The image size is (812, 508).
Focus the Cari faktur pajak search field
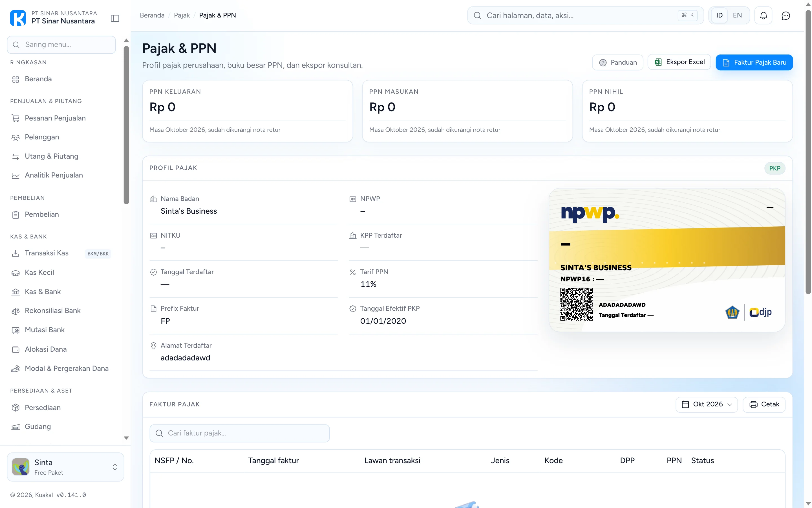240,433
